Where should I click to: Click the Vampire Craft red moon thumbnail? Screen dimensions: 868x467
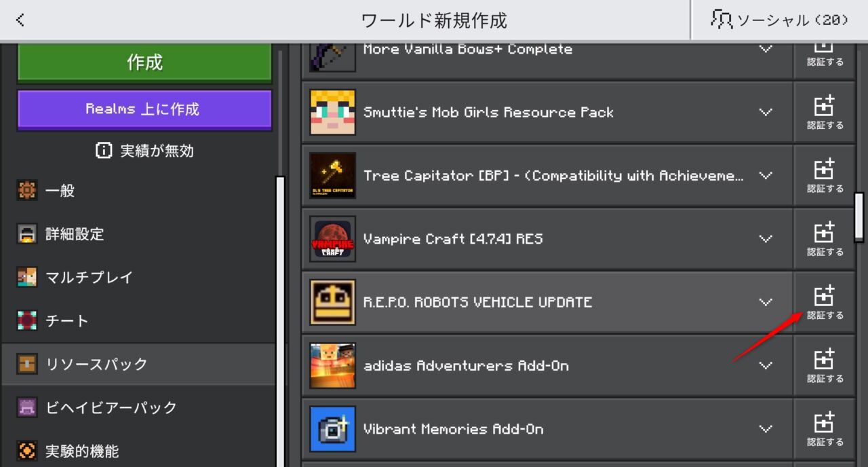coord(332,239)
